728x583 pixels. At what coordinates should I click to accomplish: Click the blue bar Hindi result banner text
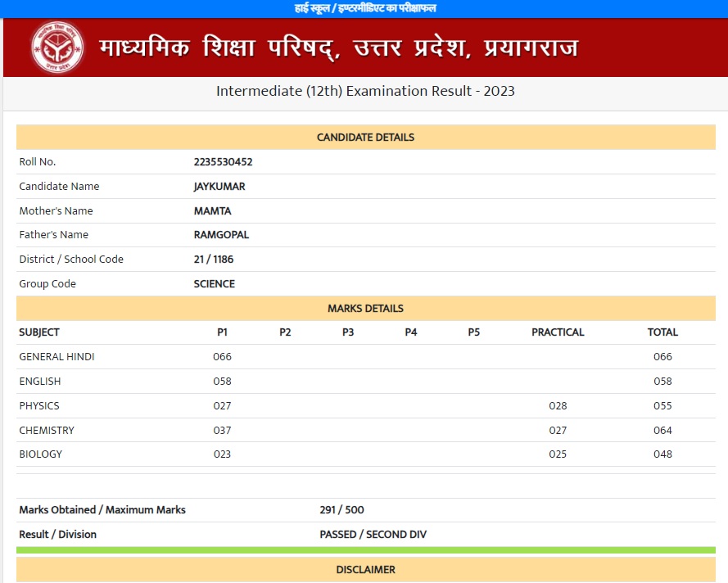(365, 8)
